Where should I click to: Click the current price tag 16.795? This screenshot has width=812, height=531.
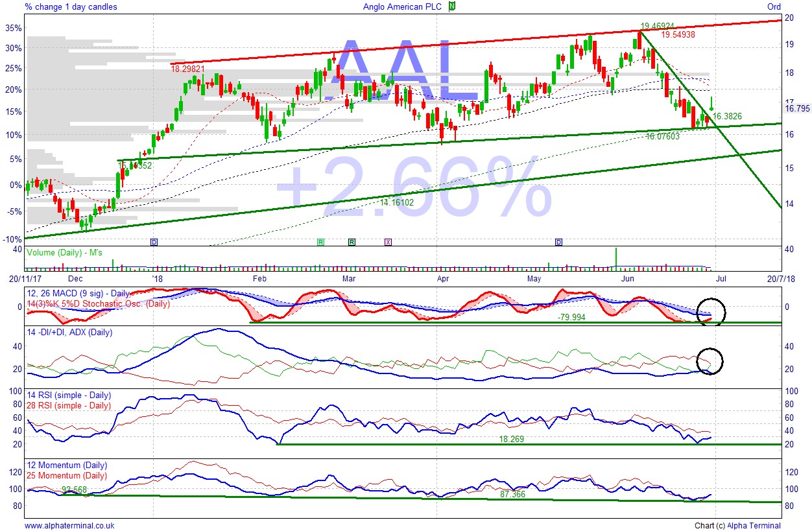[797, 108]
